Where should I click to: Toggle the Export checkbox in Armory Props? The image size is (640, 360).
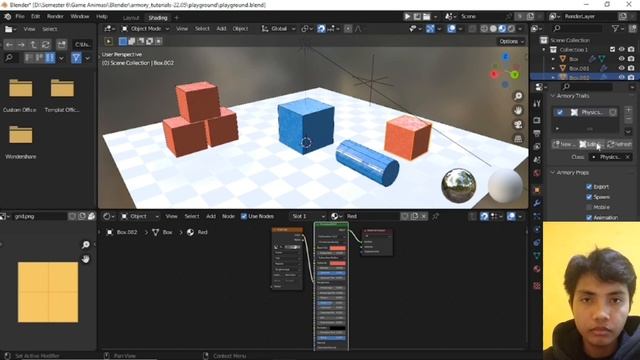point(589,187)
